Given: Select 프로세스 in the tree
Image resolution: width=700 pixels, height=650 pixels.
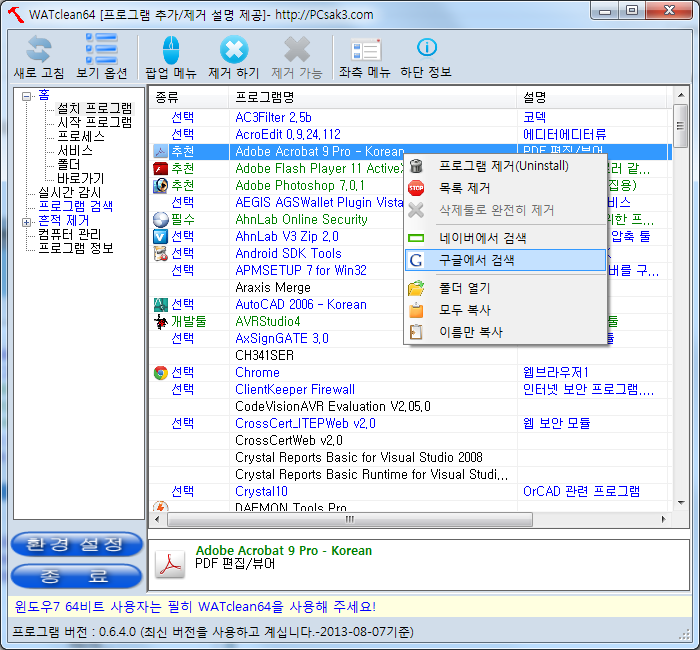Looking at the screenshot, I should pyautogui.click(x=81, y=136).
